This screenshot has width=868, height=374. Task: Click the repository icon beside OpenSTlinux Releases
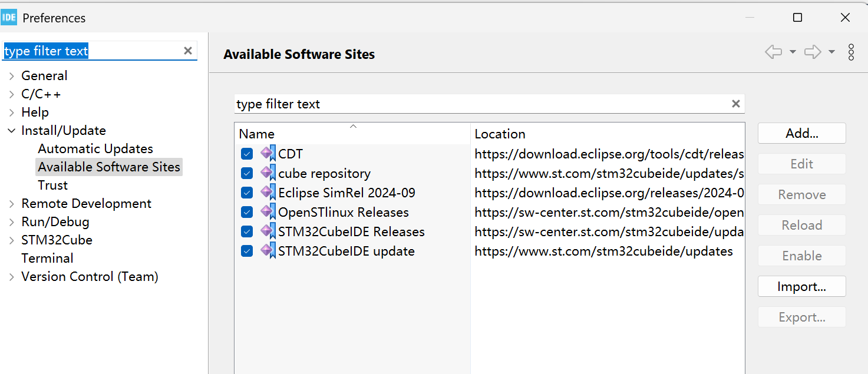coord(268,211)
